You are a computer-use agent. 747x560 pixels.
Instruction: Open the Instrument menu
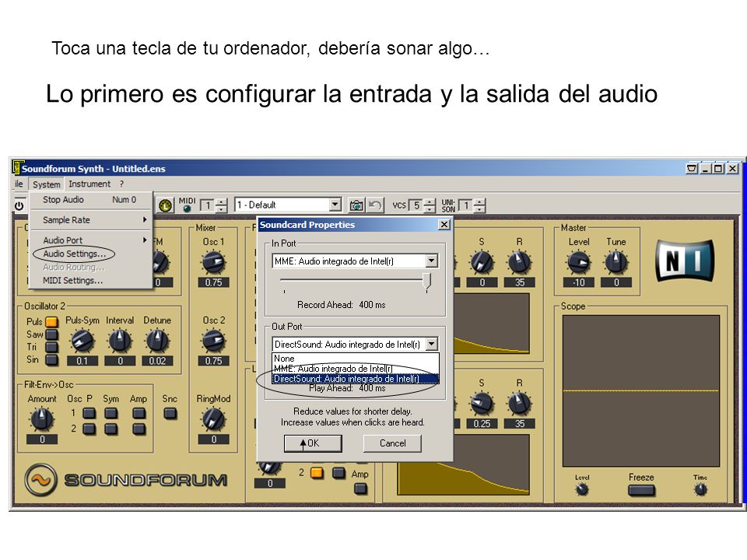[89, 184]
